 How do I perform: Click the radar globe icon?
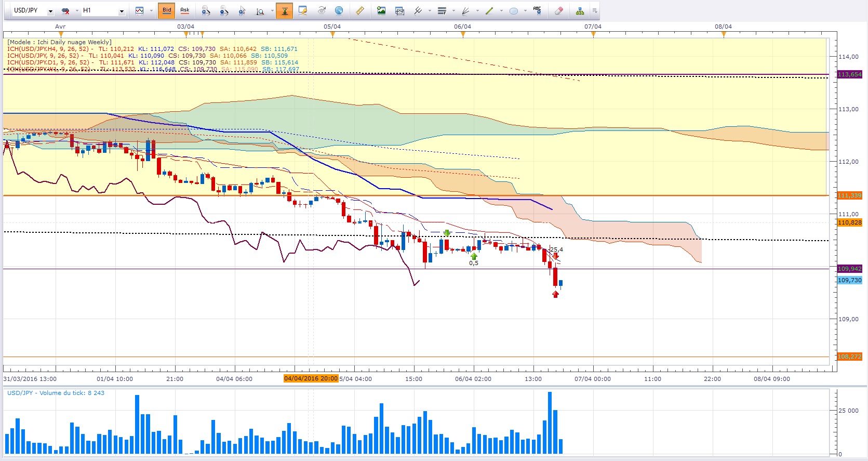pos(339,10)
